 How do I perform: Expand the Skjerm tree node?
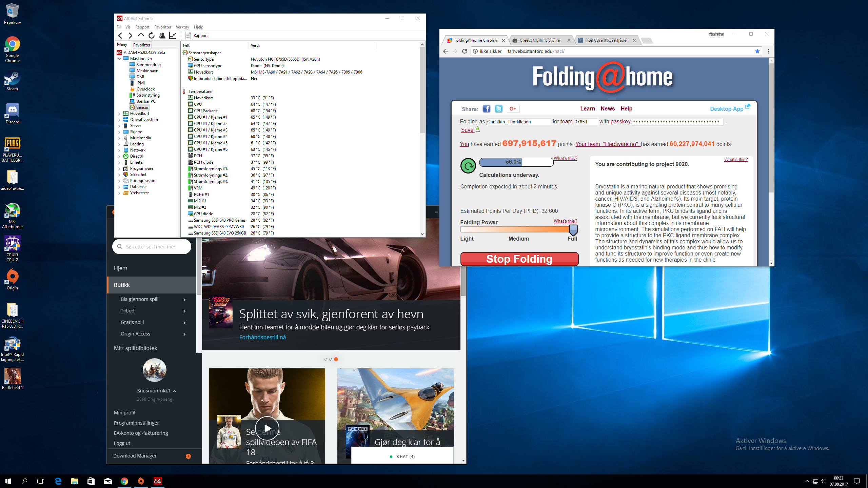119,132
